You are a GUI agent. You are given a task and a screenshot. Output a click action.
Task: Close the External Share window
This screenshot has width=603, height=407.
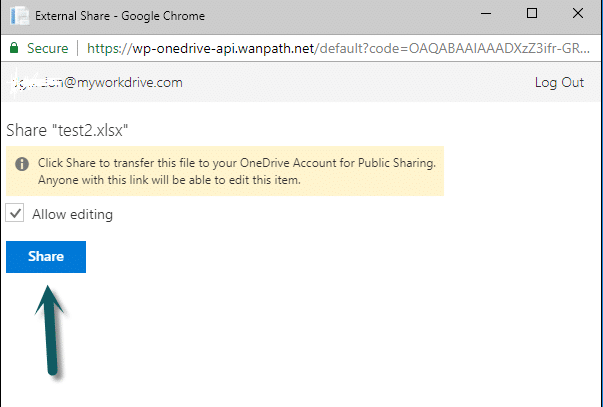coord(578,15)
